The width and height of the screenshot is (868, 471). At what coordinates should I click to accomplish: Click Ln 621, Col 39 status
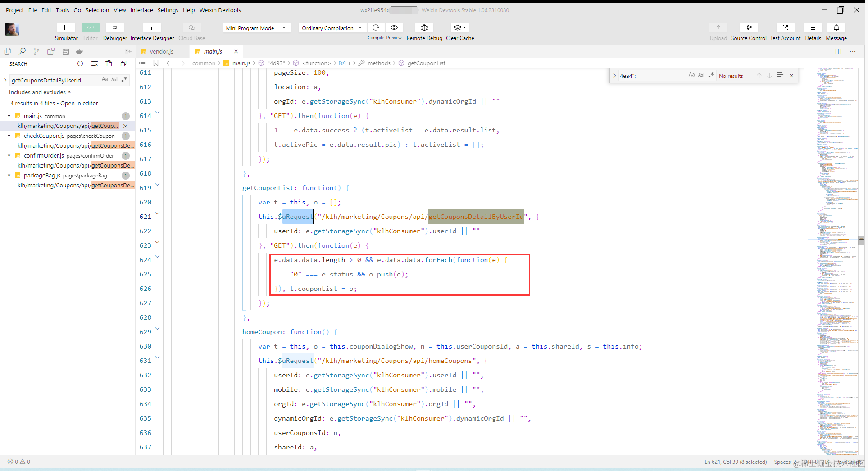[736, 462]
